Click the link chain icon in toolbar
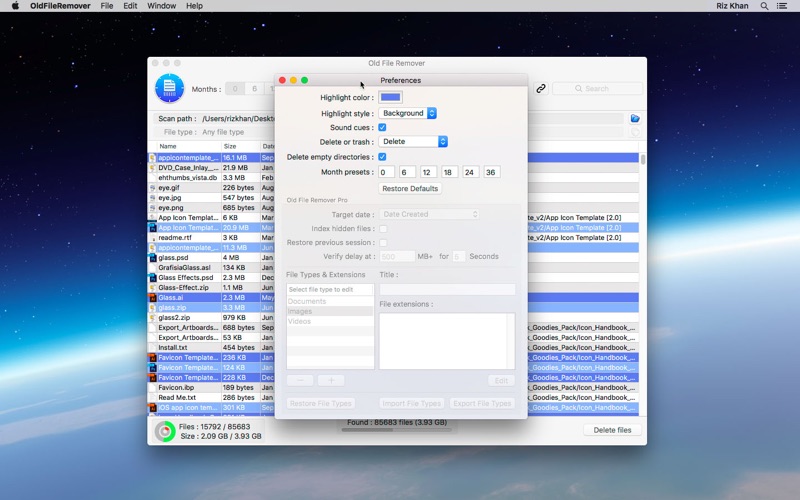The width and height of the screenshot is (800, 500). pyautogui.click(x=541, y=88)
